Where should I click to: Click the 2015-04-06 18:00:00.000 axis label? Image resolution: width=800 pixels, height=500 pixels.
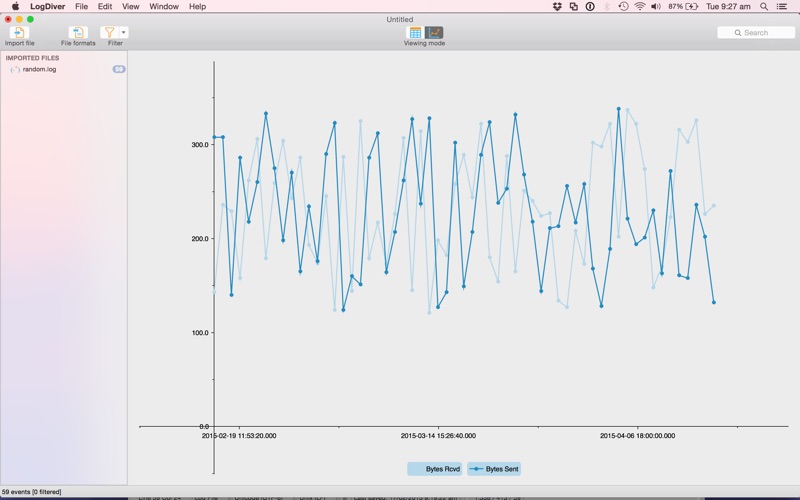pyautogui.click(x=637, y=436)
